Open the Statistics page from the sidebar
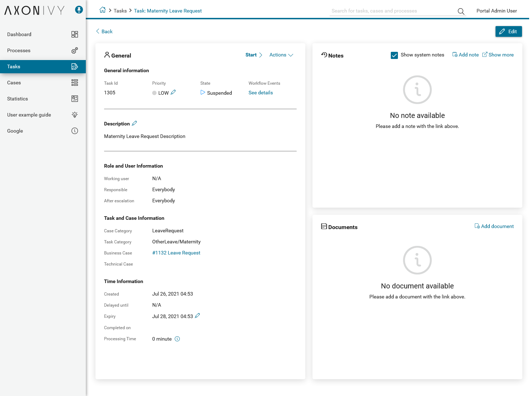Image resolution: width=532 pixels, height=396 pixels. point(18,99)
